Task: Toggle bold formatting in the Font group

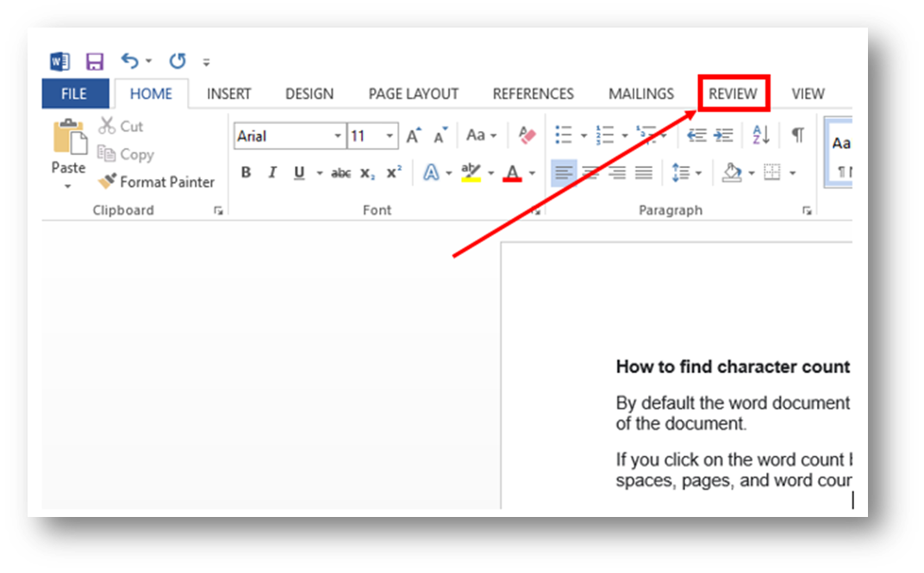Action: point(246,172)
